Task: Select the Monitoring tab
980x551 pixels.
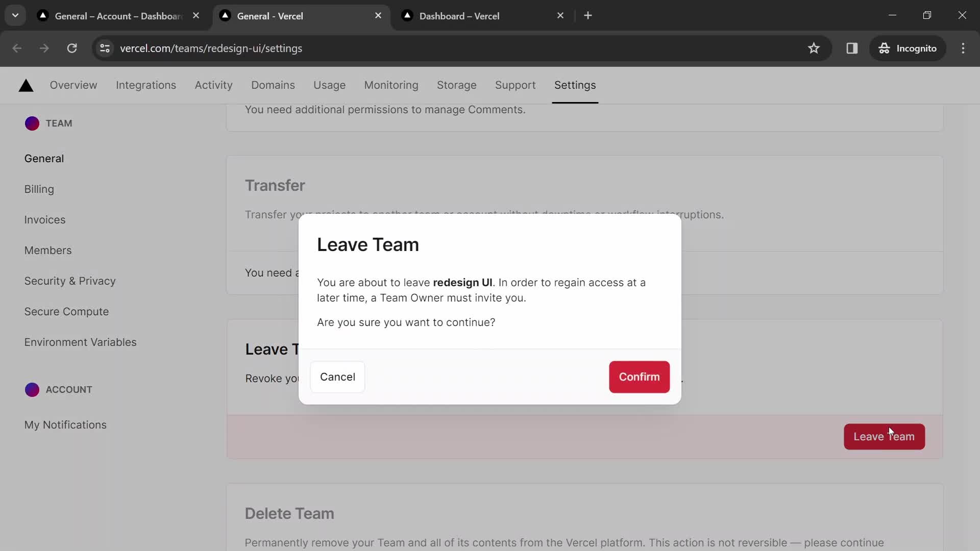Action: [391, 85]
